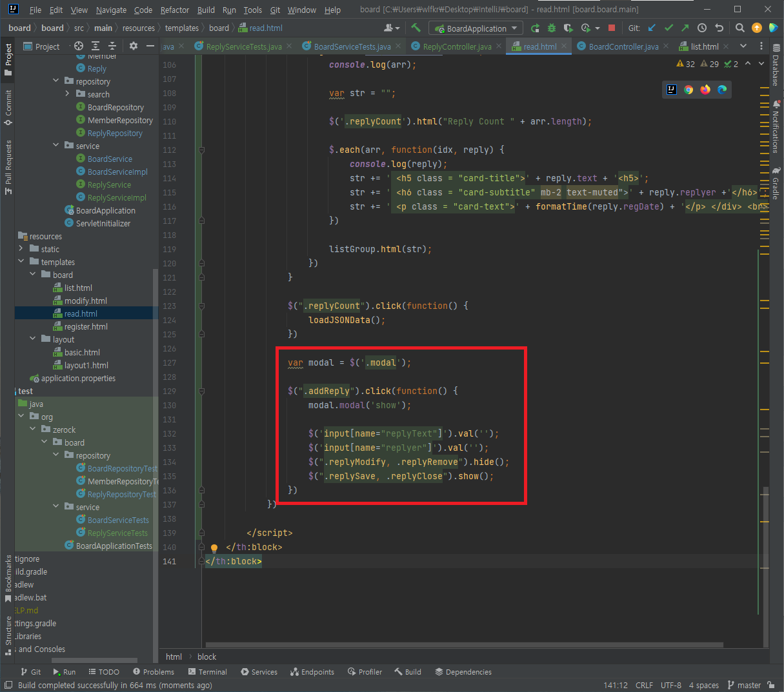Close the read.html editor tab
This screenshot has height=692, width=784.
point(564,46)
